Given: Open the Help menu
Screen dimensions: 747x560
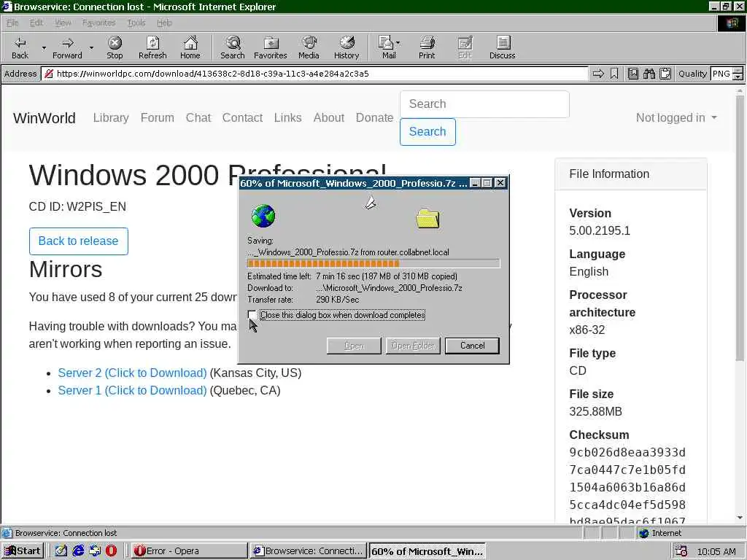Looking at the screenshot, I should point(164,23).
